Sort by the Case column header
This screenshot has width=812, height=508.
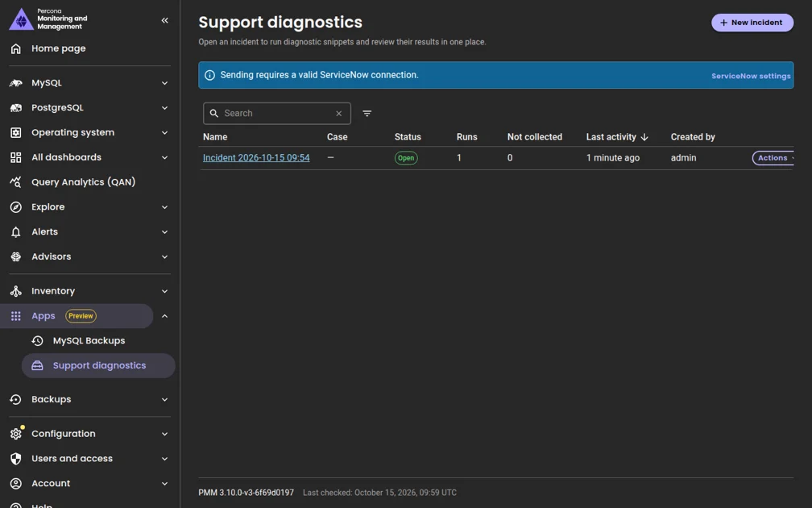(337, 137)
